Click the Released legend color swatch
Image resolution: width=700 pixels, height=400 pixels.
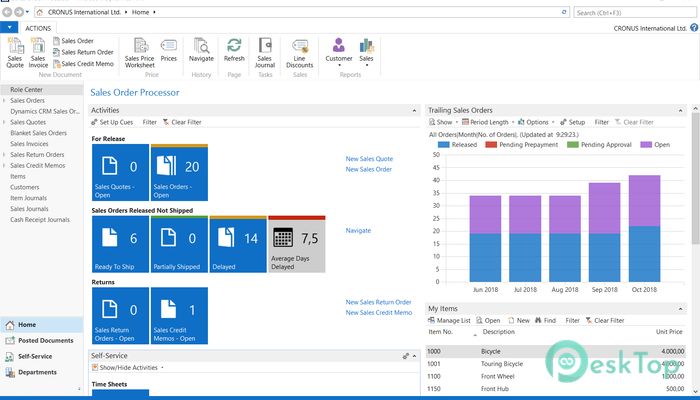(x=443, y=145)
